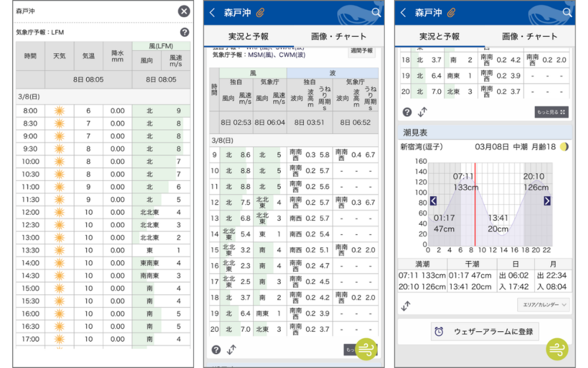Select the moon phase icon in the tide table header
The height and width of the screenshot is (368, 588).
tap(563, 147)
